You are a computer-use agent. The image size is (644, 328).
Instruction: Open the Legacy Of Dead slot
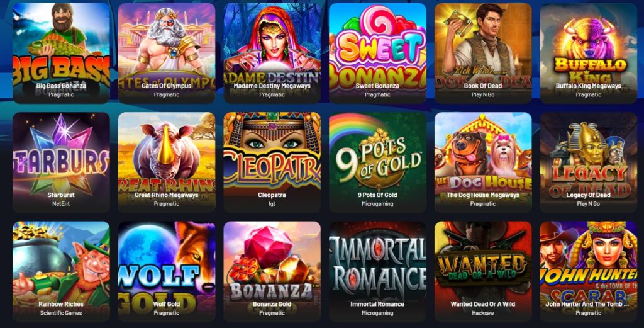(x=589, y=162)
